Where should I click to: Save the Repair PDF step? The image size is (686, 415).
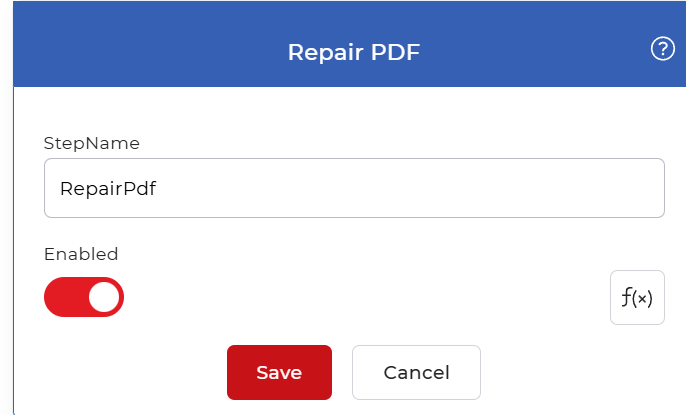279,372
